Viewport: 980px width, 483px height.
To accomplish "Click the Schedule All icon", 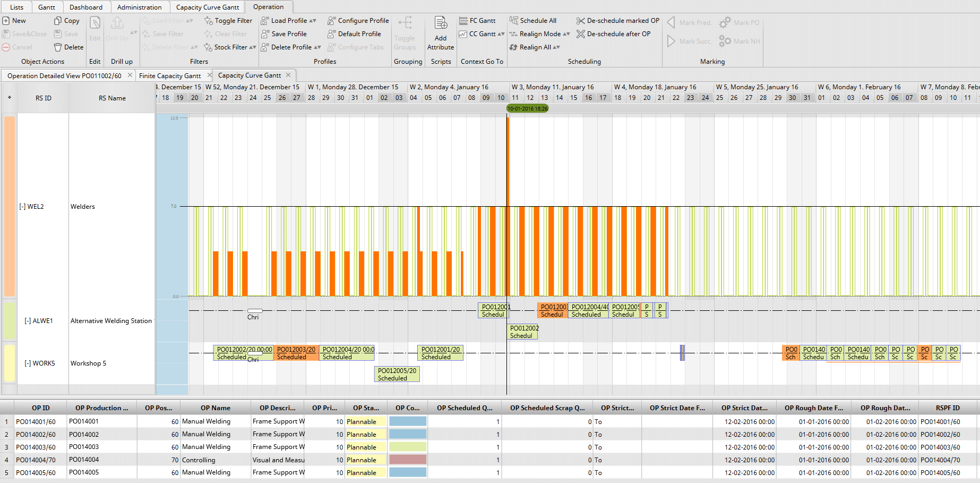I will coord(514,21).
